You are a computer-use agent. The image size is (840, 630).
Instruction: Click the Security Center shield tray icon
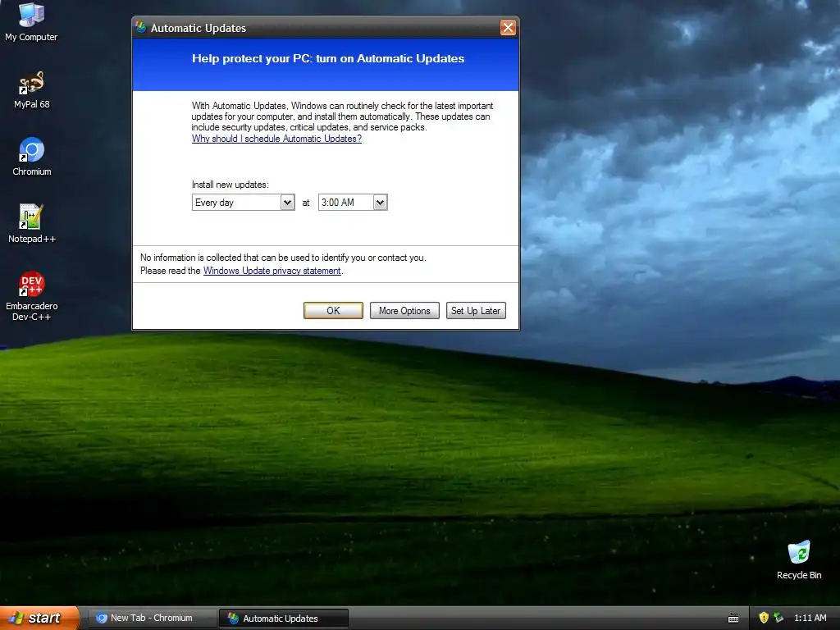(764, 618)
